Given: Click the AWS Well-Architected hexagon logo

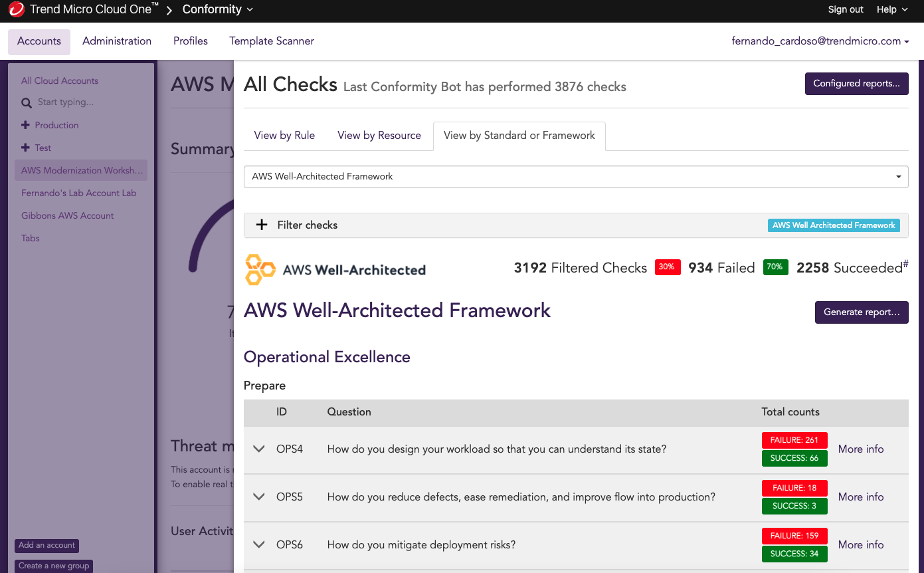Looking at the screenshot, I should pyautogui.click(x=260, y=269).
